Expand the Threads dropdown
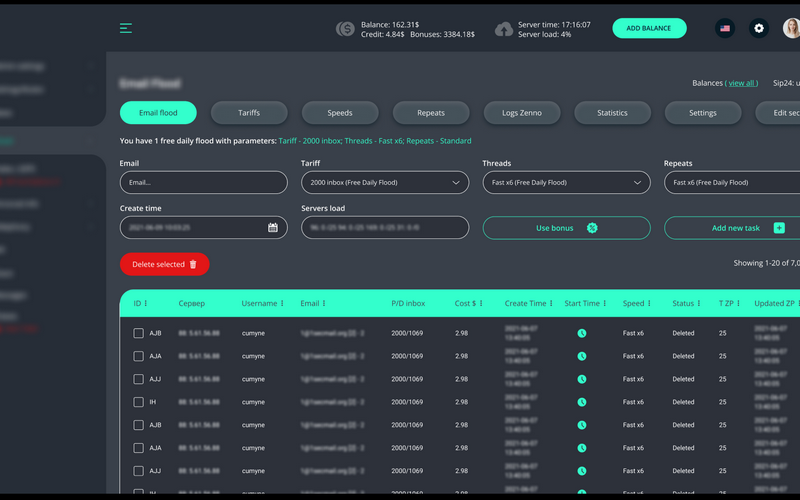 click(566, 182)
